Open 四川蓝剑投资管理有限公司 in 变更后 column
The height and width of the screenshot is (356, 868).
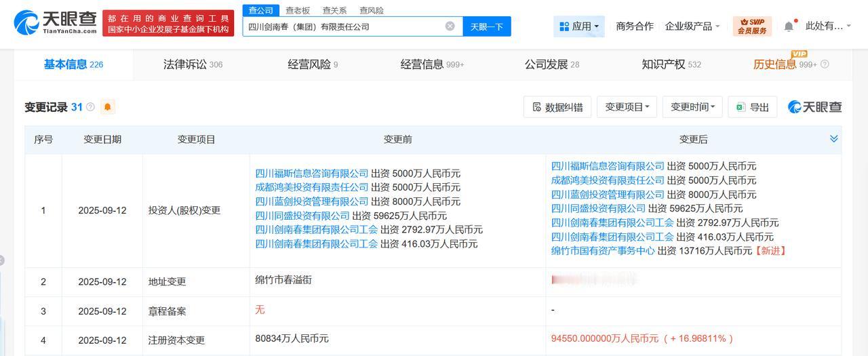pyautogui.click(x=608, y=195)
